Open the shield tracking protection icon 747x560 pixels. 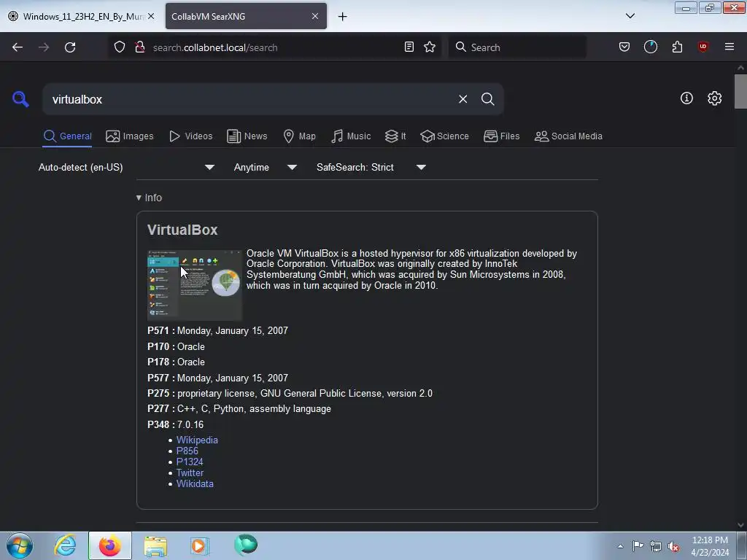point(120,47)
